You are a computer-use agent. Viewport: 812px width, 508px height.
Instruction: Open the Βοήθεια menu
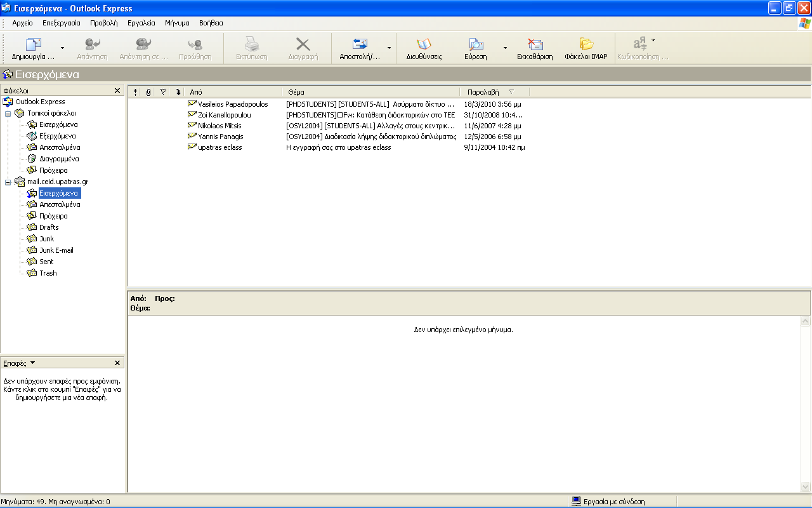tap(211, 23)
